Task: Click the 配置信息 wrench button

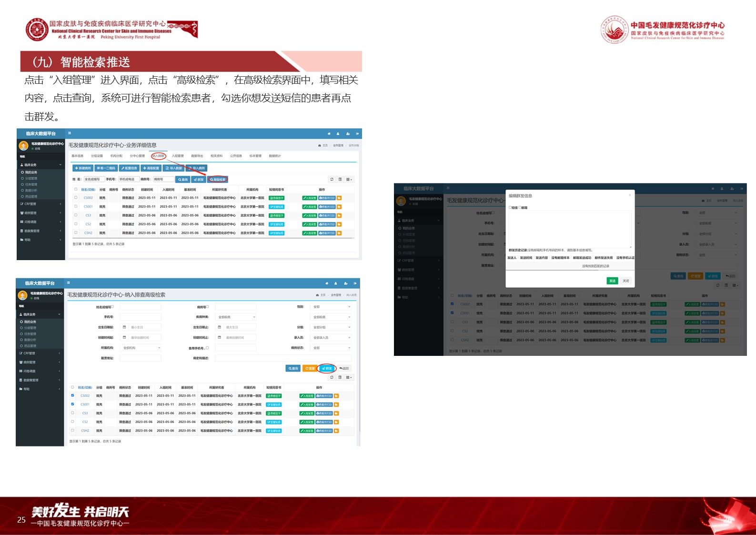Action: (129, 168)
